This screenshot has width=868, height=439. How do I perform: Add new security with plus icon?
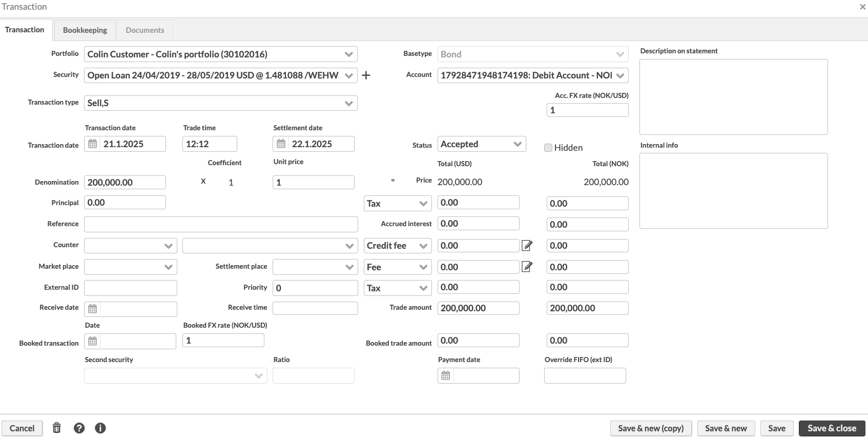pos(366,75)
